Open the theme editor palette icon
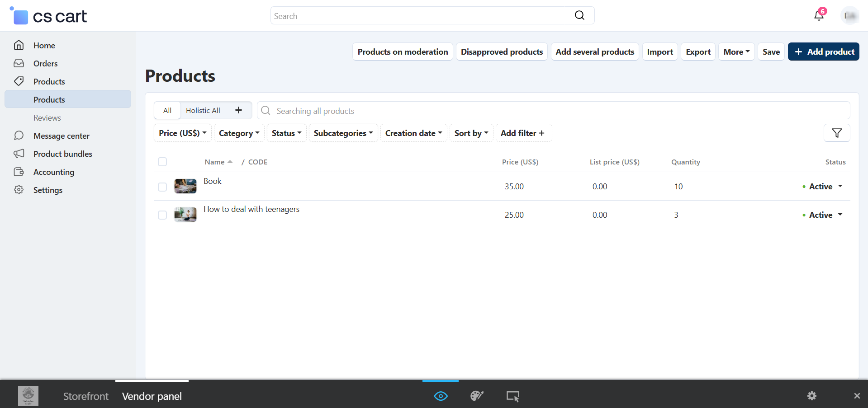The width and height of the screenshot is (868, 408). click(477, 396)
